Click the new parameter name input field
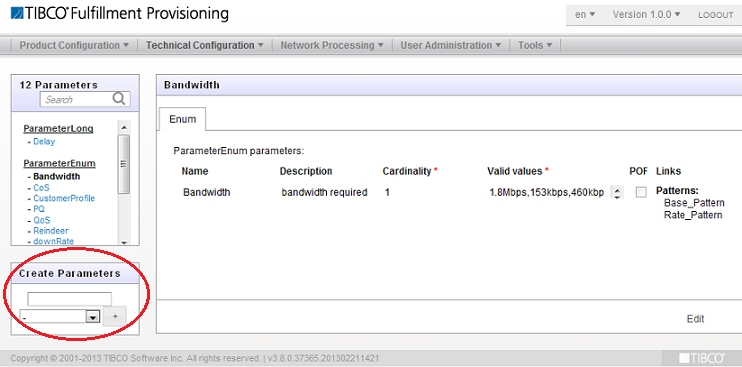Screen dimensions: 742x367 coord(70,299)
